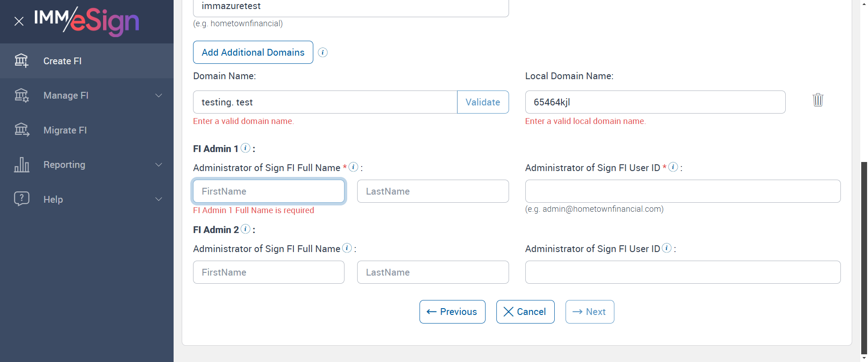Click the IMM eSign logo
This screenshot has width=868, height=362.
pyautogui.click(x=87, y=21)
